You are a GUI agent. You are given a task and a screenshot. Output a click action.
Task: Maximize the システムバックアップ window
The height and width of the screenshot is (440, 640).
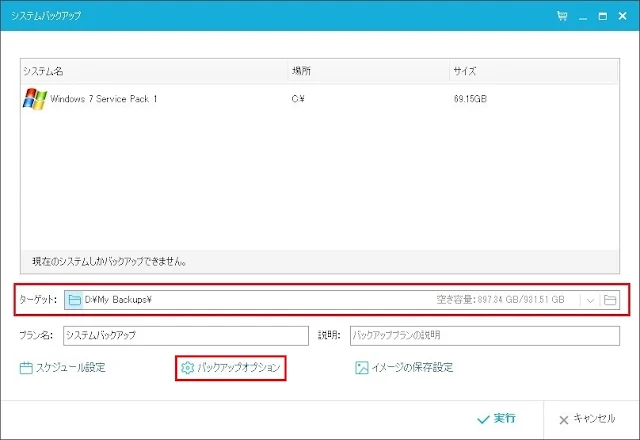click(x=602, y=16)
